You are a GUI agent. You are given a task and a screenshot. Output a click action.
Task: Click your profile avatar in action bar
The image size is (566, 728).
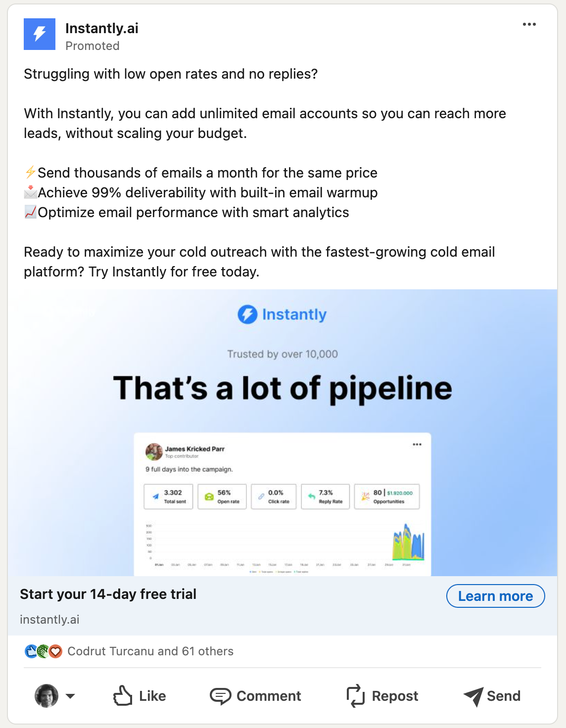[x=47, y=696]
